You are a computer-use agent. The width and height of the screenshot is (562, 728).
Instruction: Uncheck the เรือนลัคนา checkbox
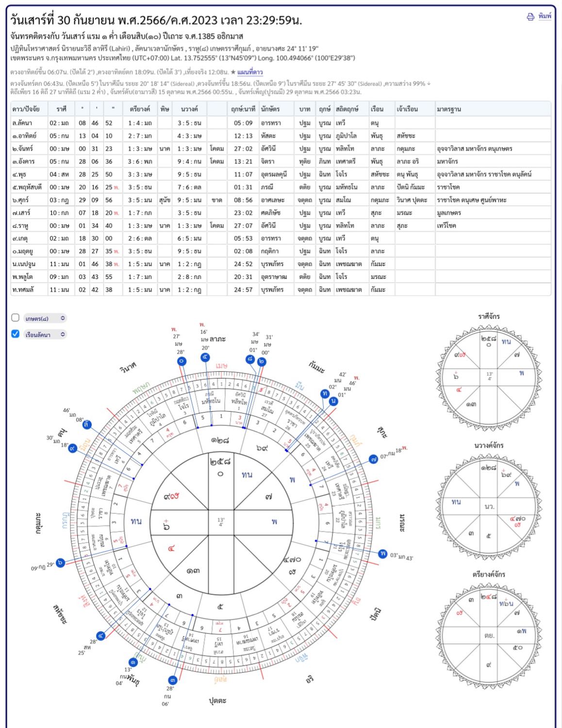pyautogui.click(x=16, y=334)
